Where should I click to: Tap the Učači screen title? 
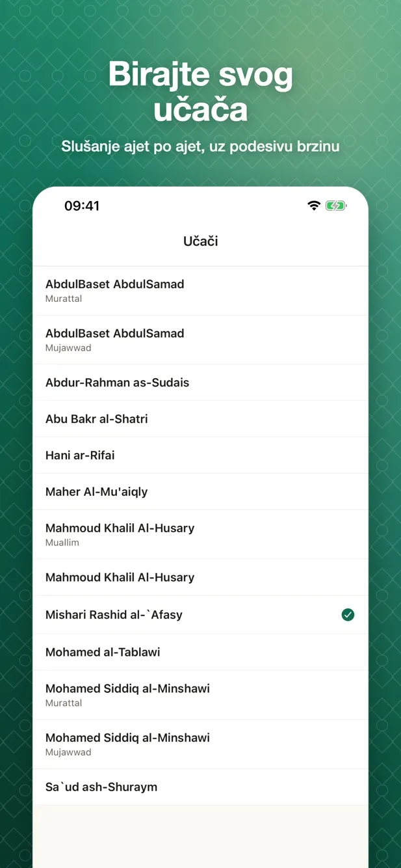pyautogui.click(x=200, y=241)
